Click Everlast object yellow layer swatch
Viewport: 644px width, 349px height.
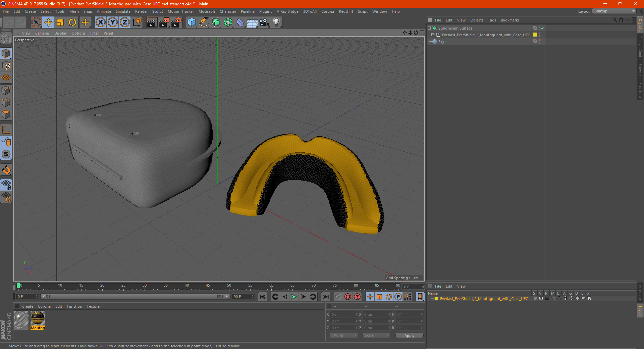[x=535, y=35]
